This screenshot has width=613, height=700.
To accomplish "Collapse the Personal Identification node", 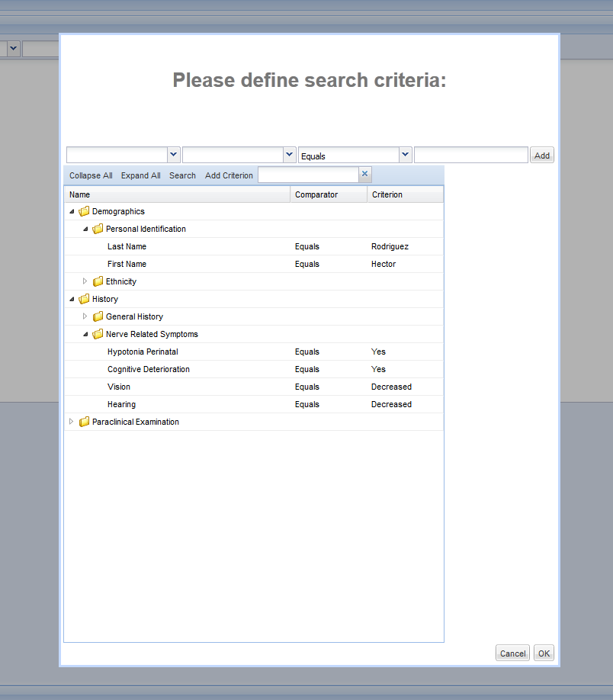I will (85, 229).
